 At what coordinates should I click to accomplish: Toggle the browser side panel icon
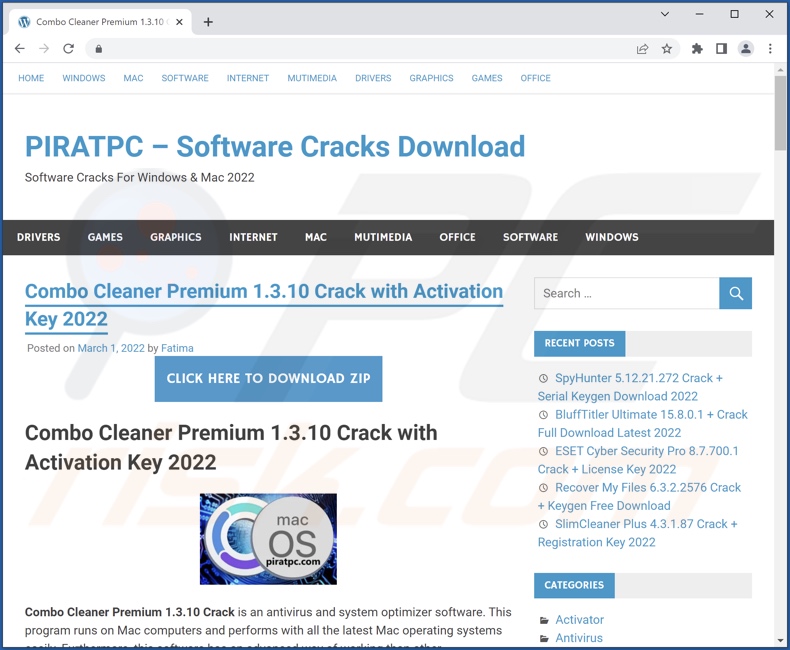(721, 49)
